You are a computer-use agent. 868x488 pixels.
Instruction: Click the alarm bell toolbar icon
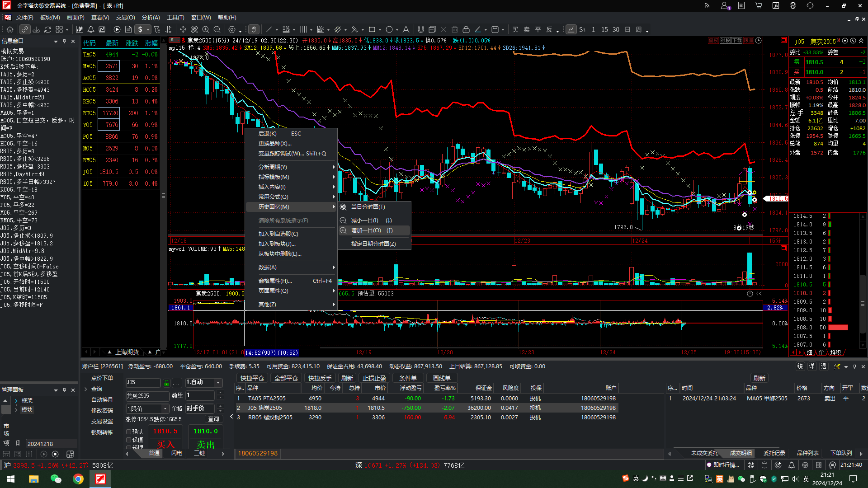click(91, 29)
